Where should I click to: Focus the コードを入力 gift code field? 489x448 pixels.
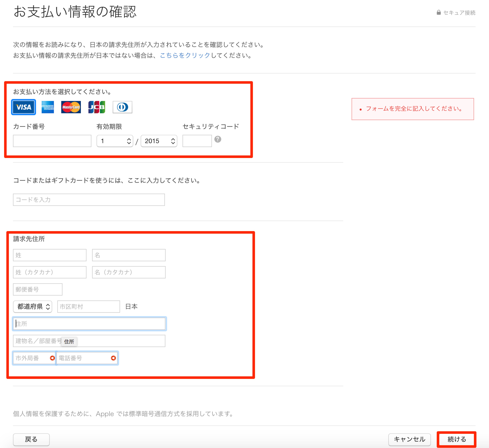[x=89, y=200]
